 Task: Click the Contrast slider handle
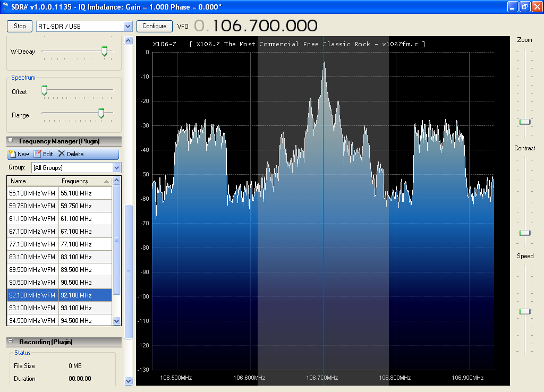click(x=525, y=233)
